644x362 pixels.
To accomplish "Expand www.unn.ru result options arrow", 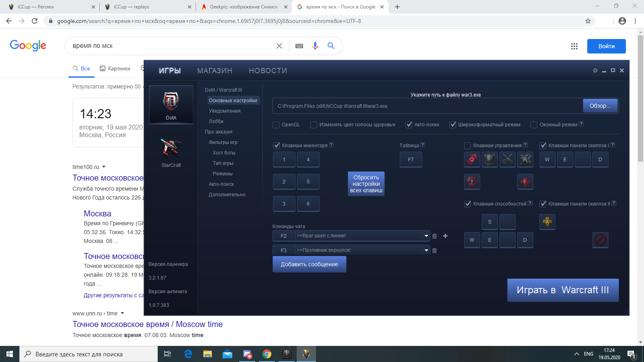I will pyautogui.click(x=122, y=313).
